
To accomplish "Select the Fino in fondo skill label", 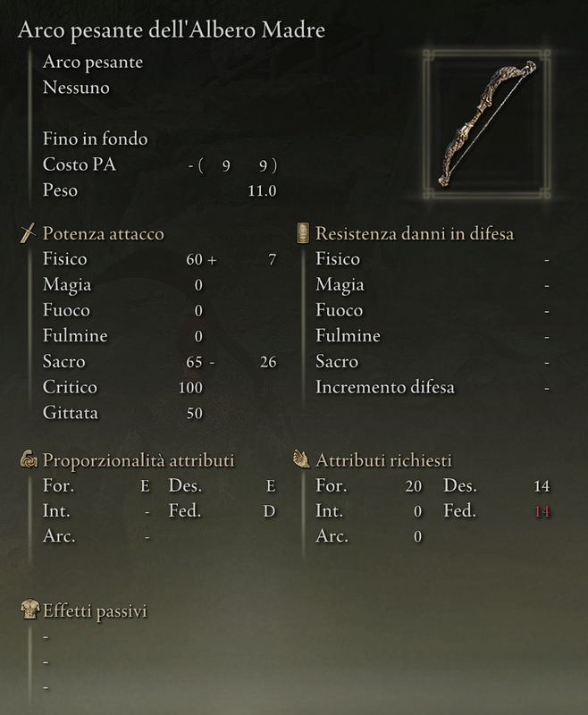I will coord(96,139).
